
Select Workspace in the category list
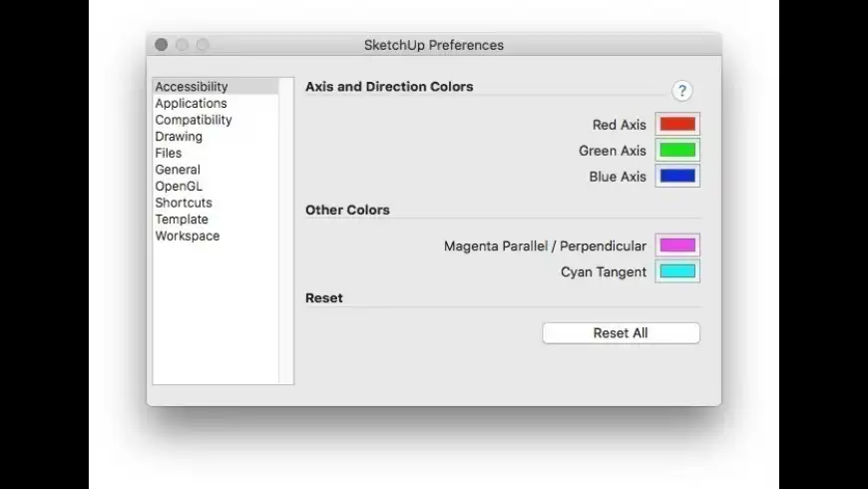pos(188,237)
